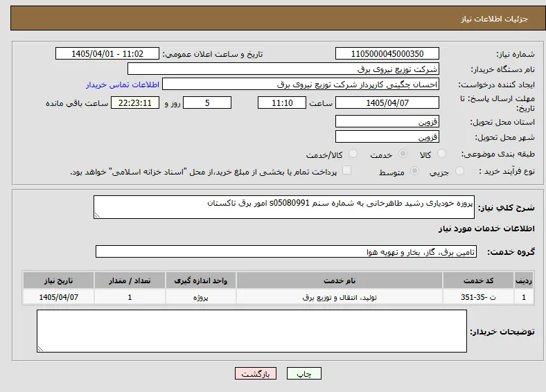Click the deadline time field 11:10

tap(282, 103)
